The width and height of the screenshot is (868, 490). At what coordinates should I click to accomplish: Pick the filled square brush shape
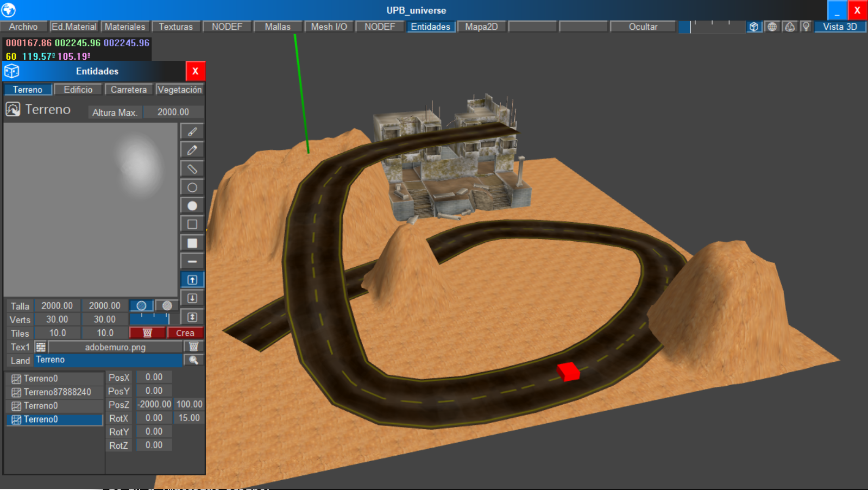tap(192, 243)
